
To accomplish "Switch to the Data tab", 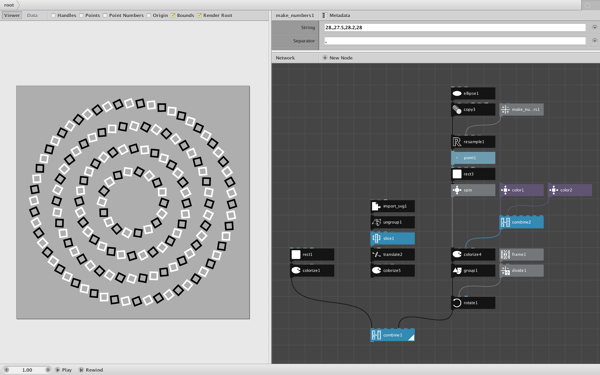I will 32,15.
